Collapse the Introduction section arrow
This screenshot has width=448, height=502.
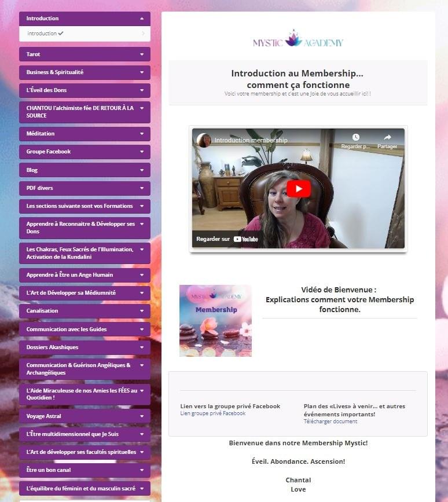tap(142, 19)
